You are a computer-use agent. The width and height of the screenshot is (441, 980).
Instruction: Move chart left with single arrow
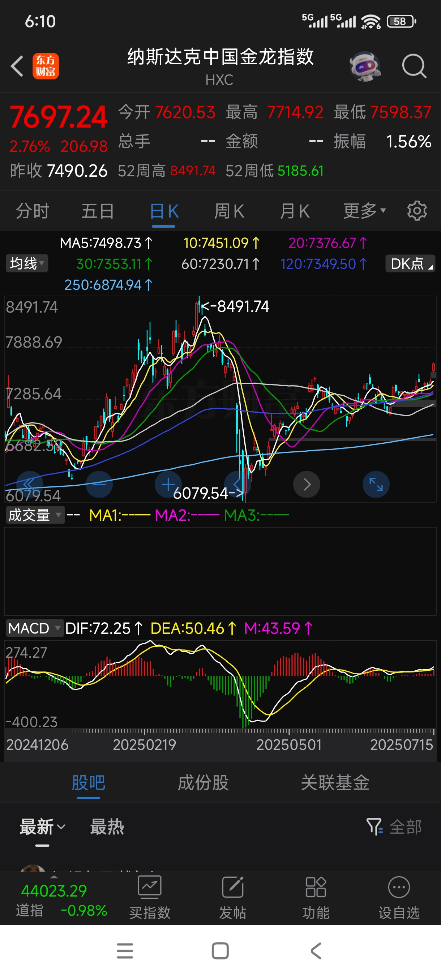tap(237, 484)
